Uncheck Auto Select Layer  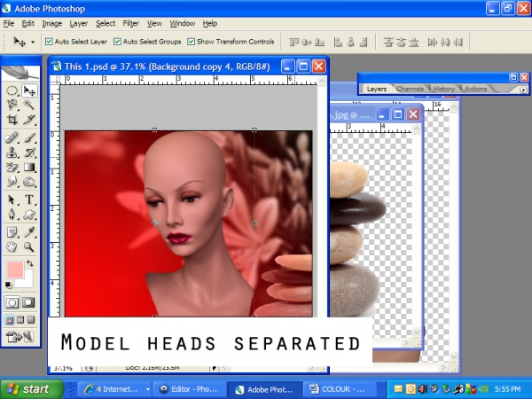pyautogui.click(x=49, y=42)
